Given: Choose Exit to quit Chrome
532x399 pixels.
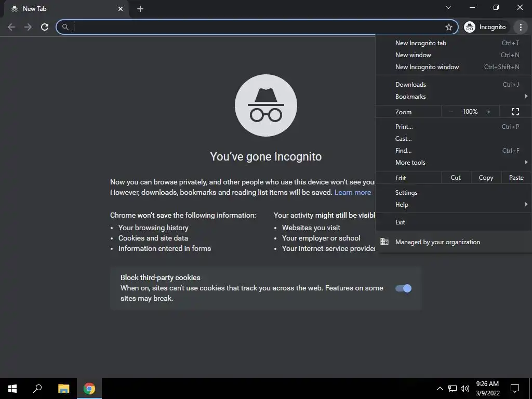Looking at the screenshot, I should coord(454,222).
